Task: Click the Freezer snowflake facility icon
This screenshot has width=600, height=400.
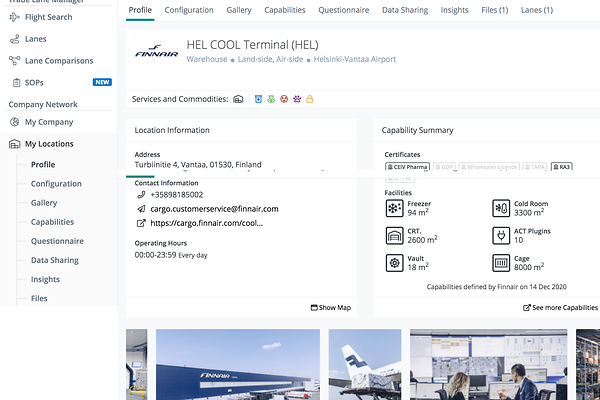Action: tap(394, 208)
